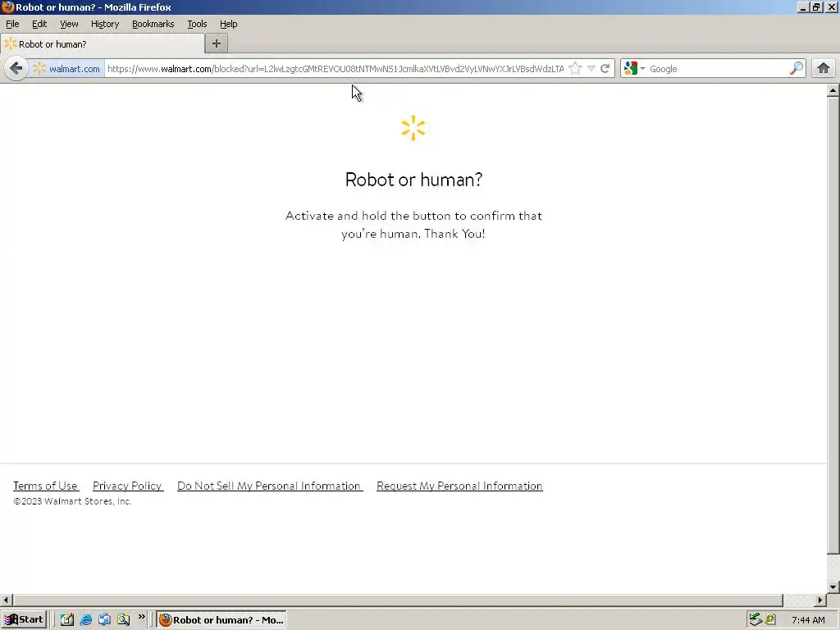Click the walmart.com site identity badge
This screenshot has width=840, height=630.
coord(67,69)
